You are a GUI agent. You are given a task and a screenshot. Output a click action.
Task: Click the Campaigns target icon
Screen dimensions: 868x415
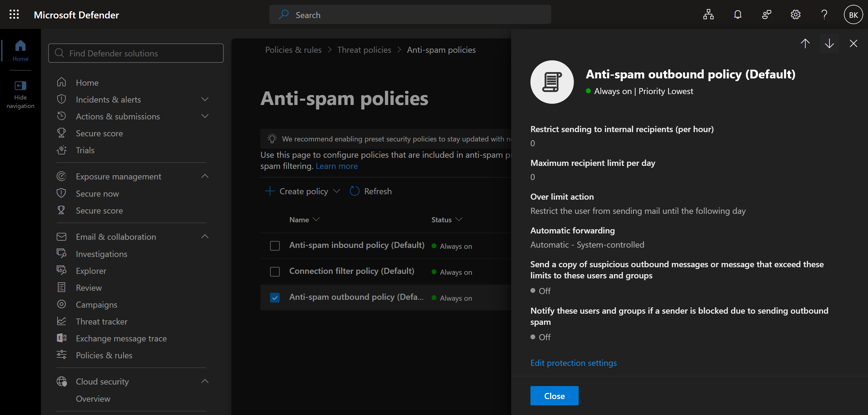point(61,304)
